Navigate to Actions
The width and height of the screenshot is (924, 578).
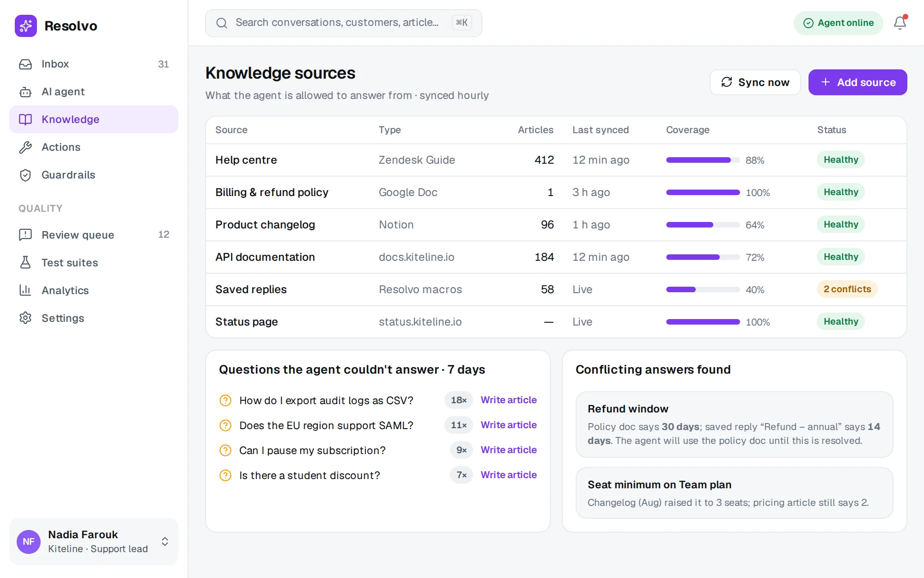(x=94, y=147)
